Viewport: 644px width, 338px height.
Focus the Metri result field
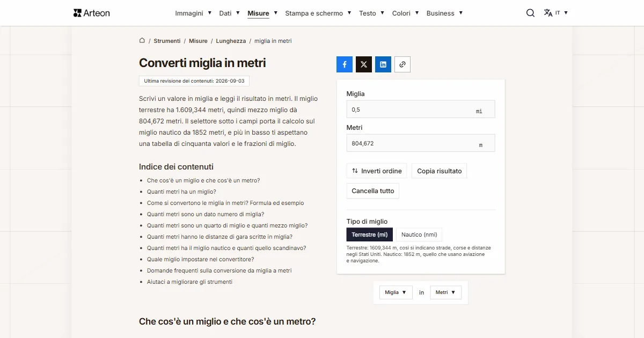click(421, 143)
